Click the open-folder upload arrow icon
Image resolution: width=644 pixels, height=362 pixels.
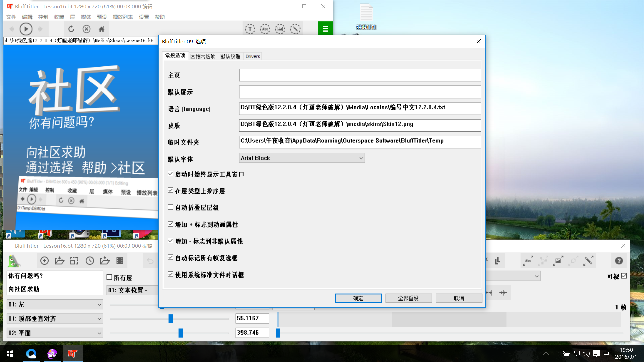click(59, 261)
